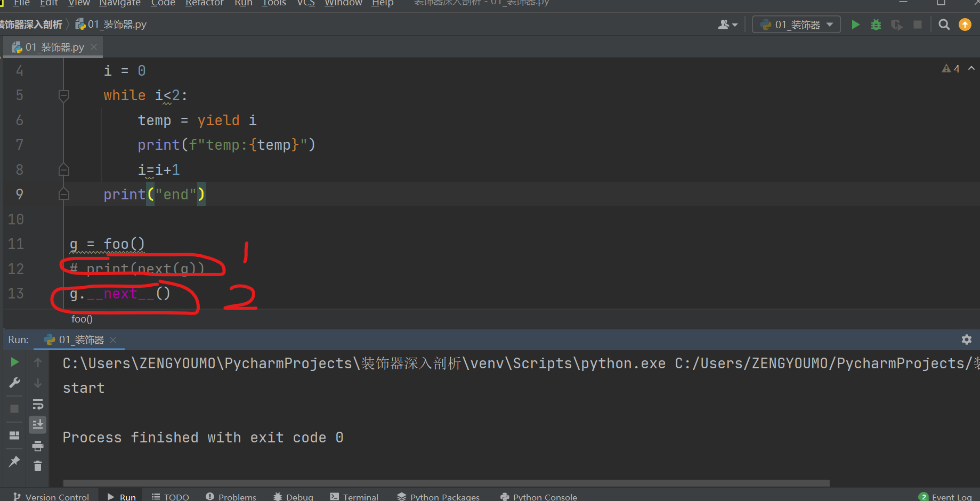Open Search Everywhere magnifier icon
The height and width of the screenshot is (501, 980).
[x=944, y=25]
